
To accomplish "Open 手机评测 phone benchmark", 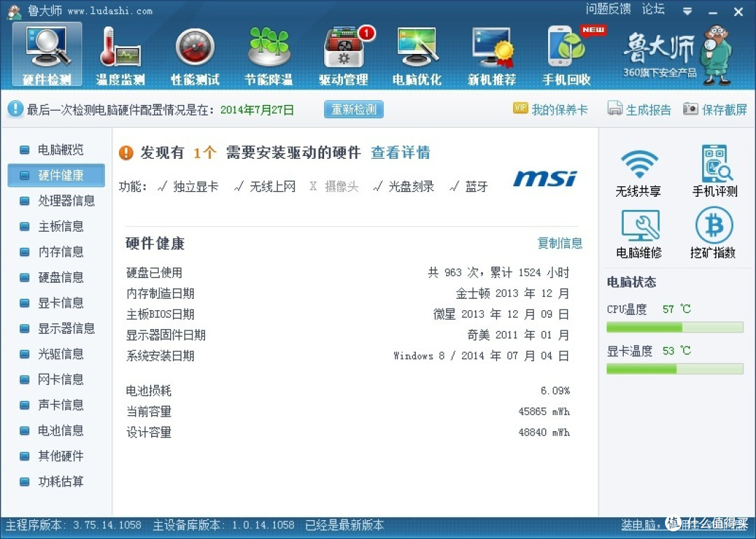I will coord(715,171).
